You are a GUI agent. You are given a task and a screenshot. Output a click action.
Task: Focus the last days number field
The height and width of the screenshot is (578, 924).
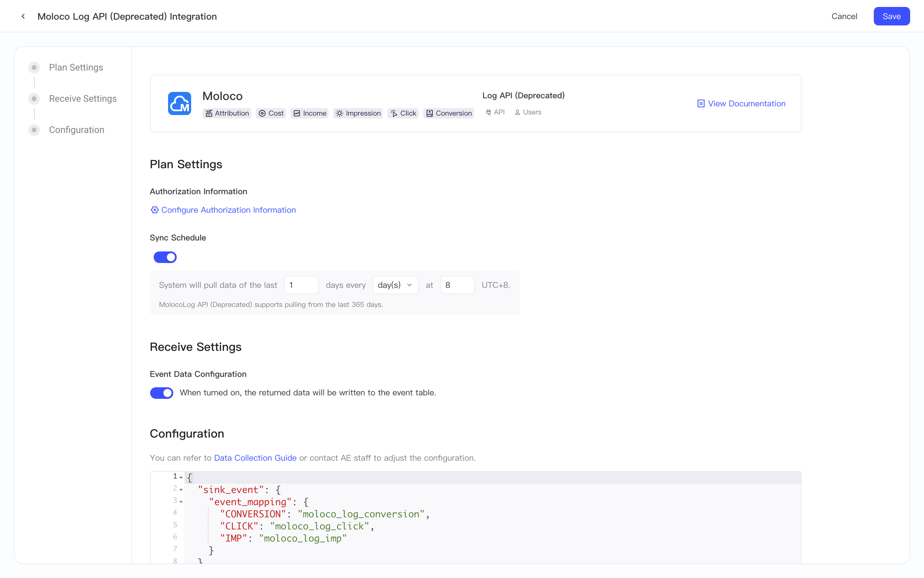(301, 285)
